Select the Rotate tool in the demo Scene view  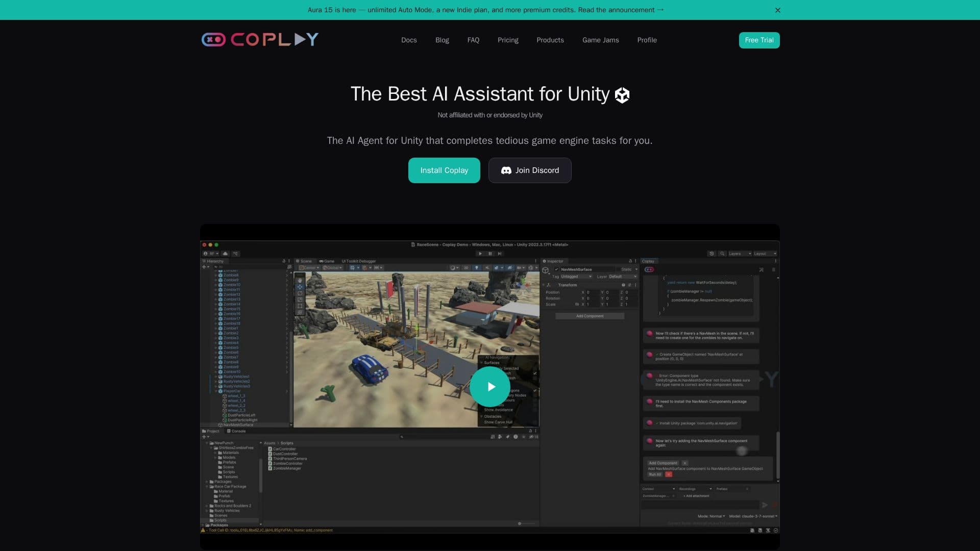[300, 293]
